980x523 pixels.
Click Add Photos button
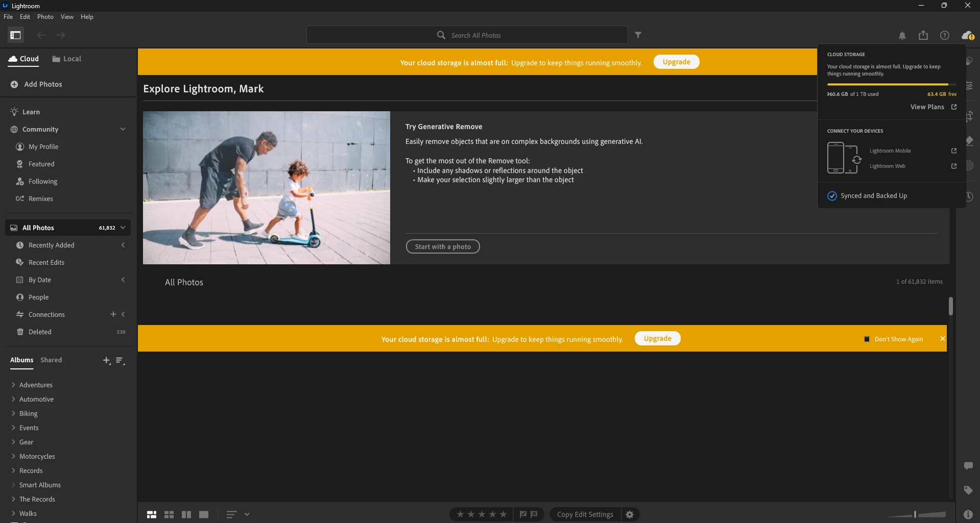point(36,85)
